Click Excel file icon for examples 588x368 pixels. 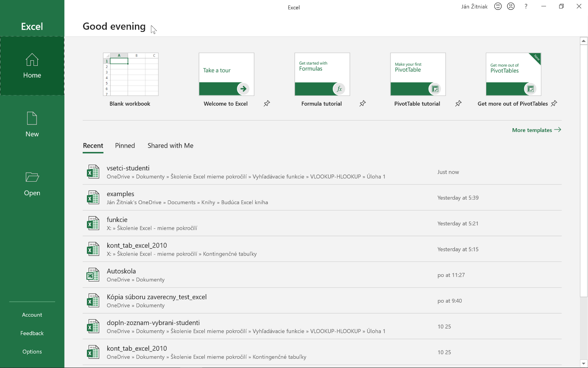[x=93, y=197]
